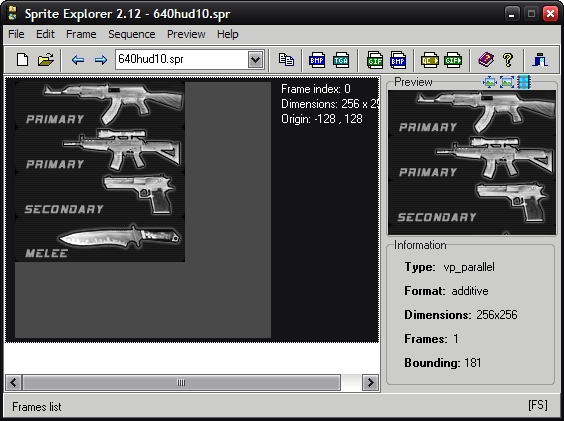564x421 pixels.
Task: Click the New file icon
Action: (x=23, y=59)
